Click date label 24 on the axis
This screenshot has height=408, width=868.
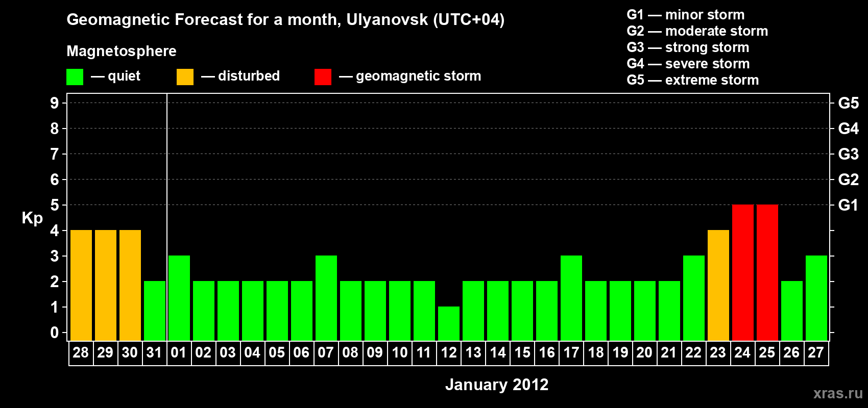click(x=742, y=352)
